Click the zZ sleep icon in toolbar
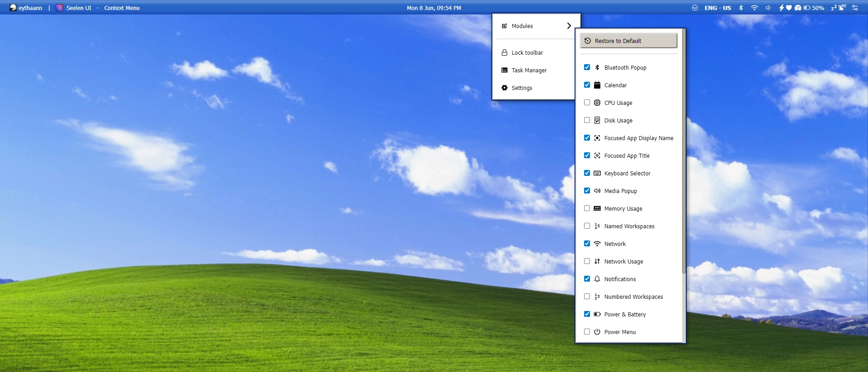Image resolution: width=868 pixels, height=372 pixels. [834, 8]
